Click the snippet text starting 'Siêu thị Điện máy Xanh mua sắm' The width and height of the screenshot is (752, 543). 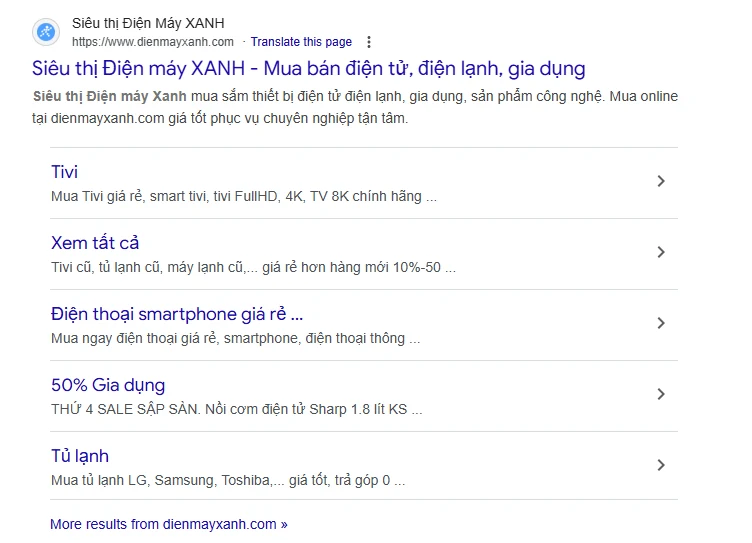coord(355,107)
